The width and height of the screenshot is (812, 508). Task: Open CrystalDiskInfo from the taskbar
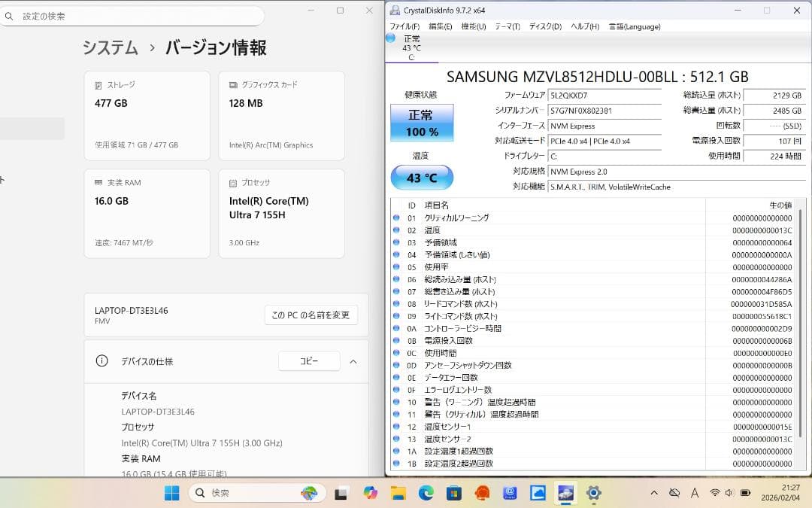pos(565,493)
